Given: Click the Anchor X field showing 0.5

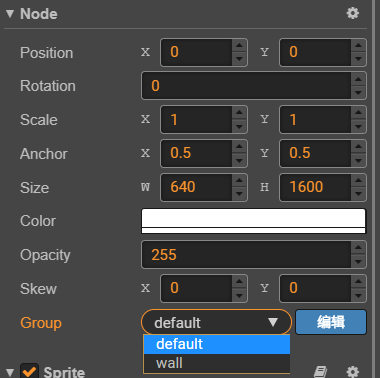Looking at the screenshot, I should (x=196, y=153).
